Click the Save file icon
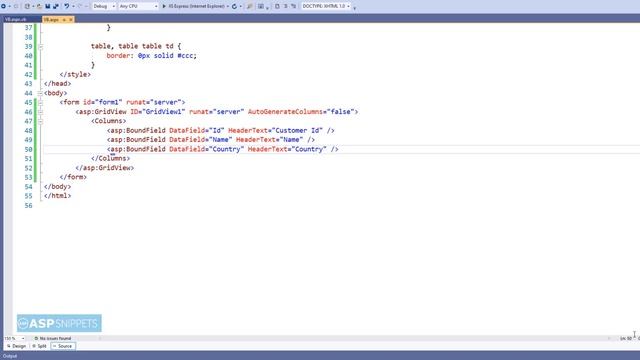This screenshot has width=640, height=360. click(47, 6)
